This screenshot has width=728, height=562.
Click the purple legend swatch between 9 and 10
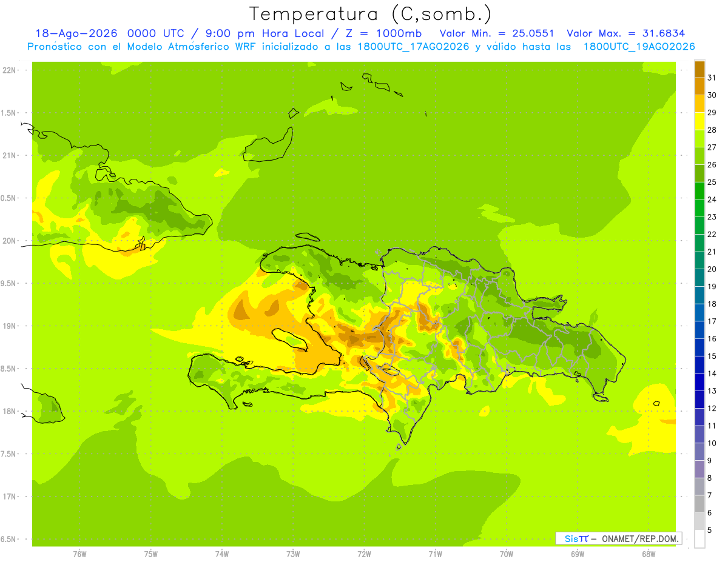coord(699,452)
